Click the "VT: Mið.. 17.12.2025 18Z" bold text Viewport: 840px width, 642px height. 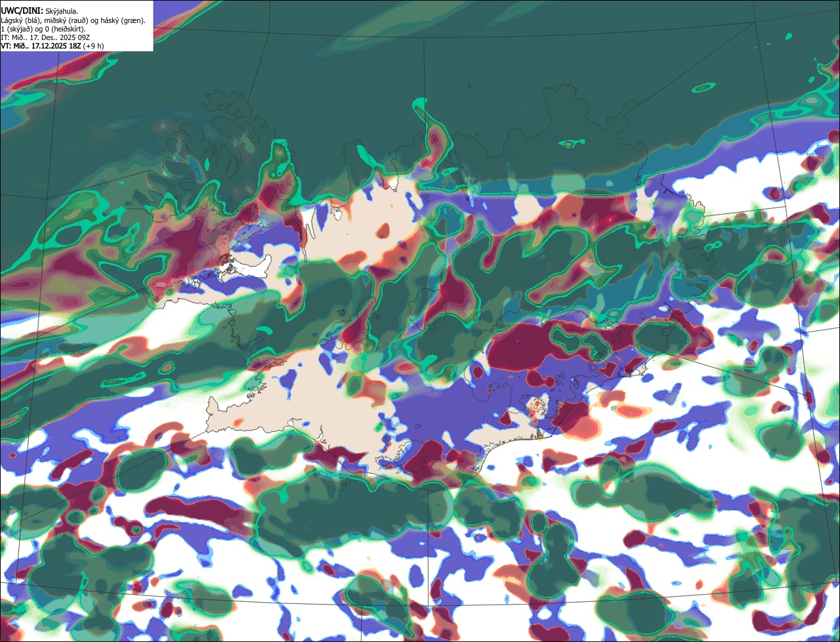(41, 46)
